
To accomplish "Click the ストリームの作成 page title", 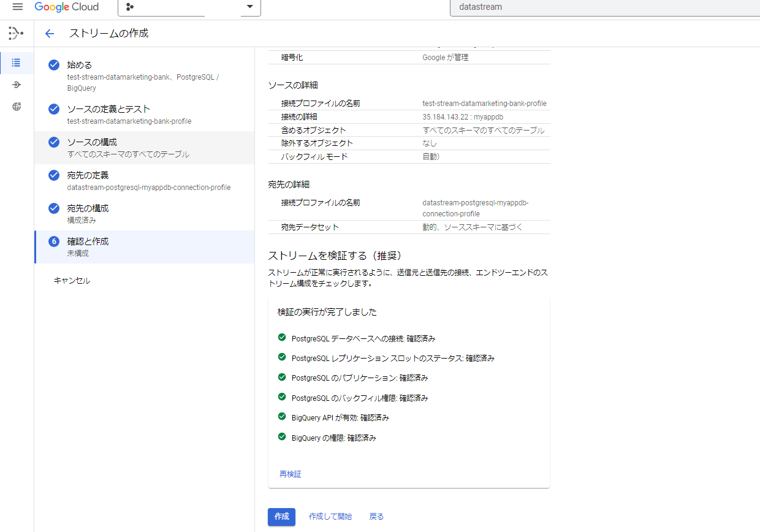I will [109, 33].
